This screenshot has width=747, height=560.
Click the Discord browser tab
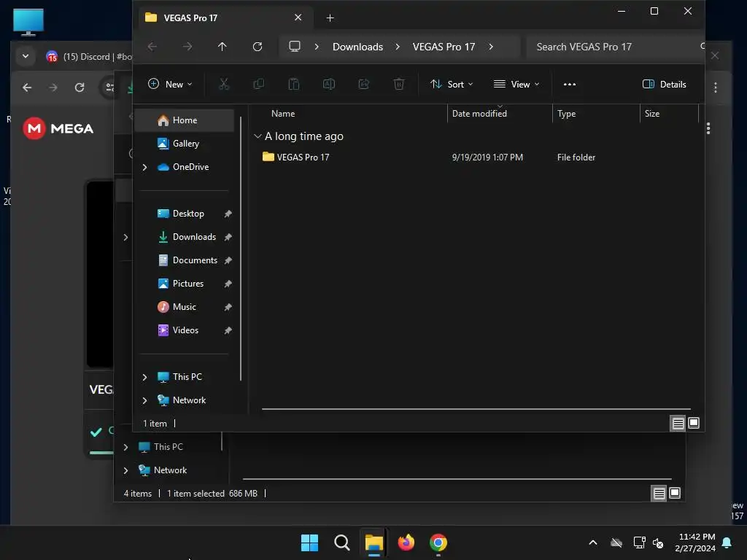[x=88, y=57]
